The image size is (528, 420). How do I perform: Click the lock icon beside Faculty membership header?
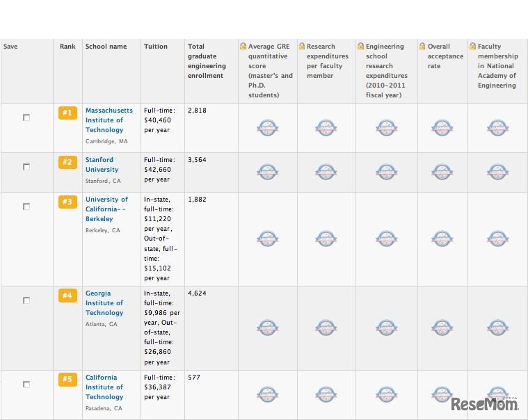point(473,46)
